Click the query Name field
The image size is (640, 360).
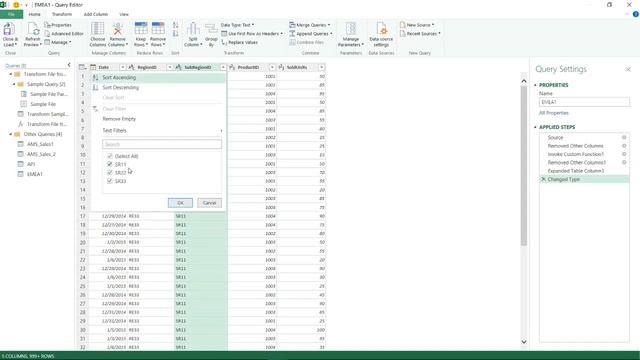[x=584, y=102]
